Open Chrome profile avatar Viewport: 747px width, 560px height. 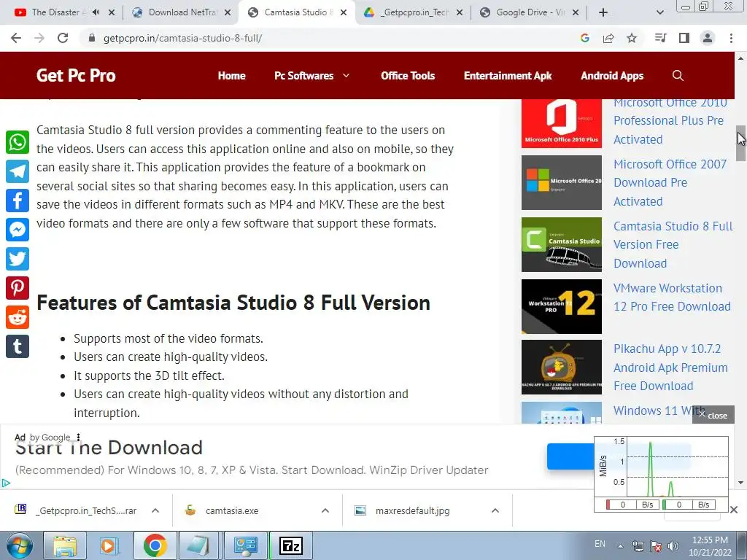coord(708,38)
